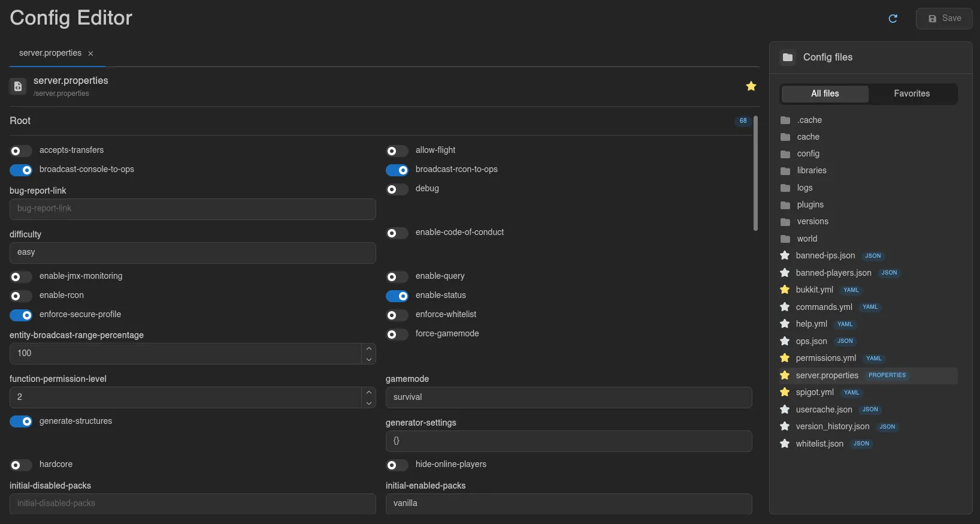Turn on enable-rcon
Viewport: 980px width, 524px height.
[x=21, y=296]
